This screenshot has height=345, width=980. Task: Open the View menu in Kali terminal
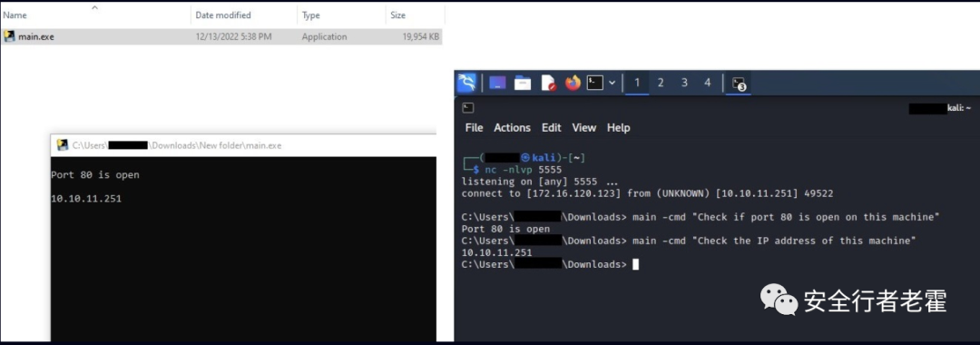coord(583,127)
